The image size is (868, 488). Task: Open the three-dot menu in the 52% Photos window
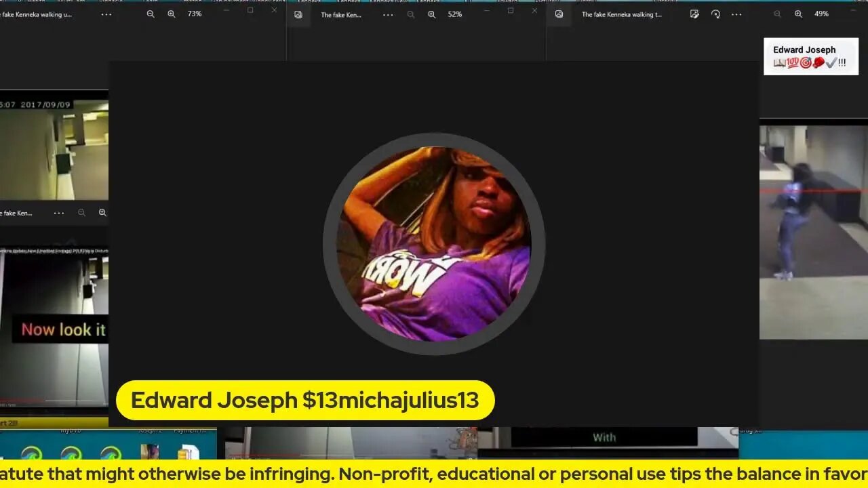tap(388, 14)
